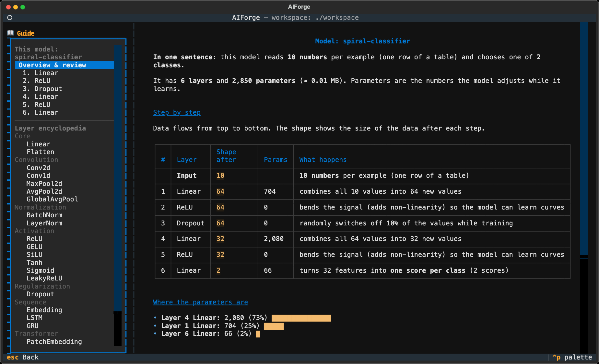Viewport: 599px width, 364px height.
Task: Select LSTM in the Sequence list
Action: tap(34, 318)
